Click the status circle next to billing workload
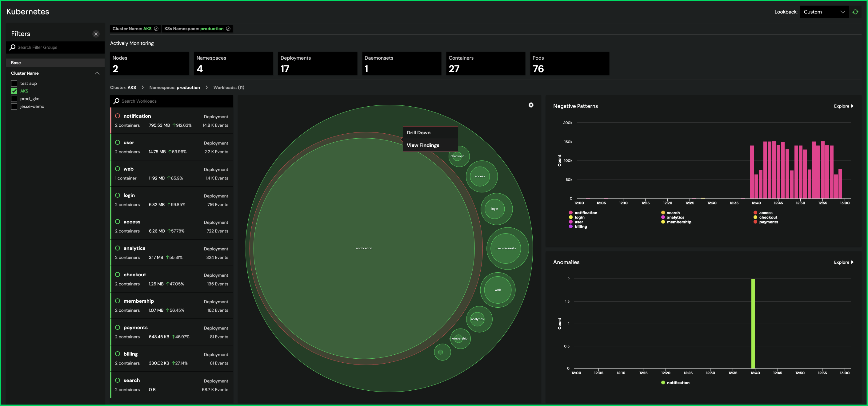868x406 pixels. pyautogui.click(x=118, y=354)
